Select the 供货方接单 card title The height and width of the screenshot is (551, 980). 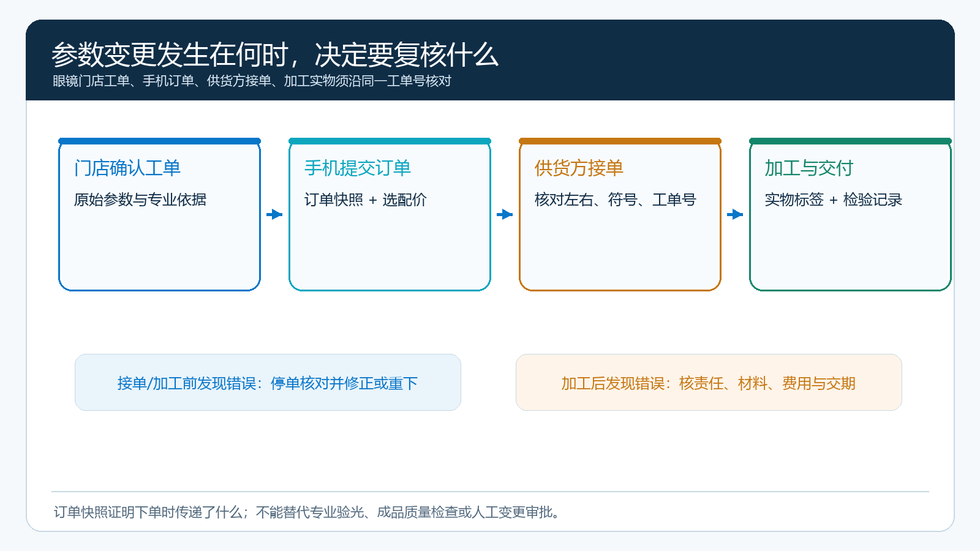click(579, 168)
